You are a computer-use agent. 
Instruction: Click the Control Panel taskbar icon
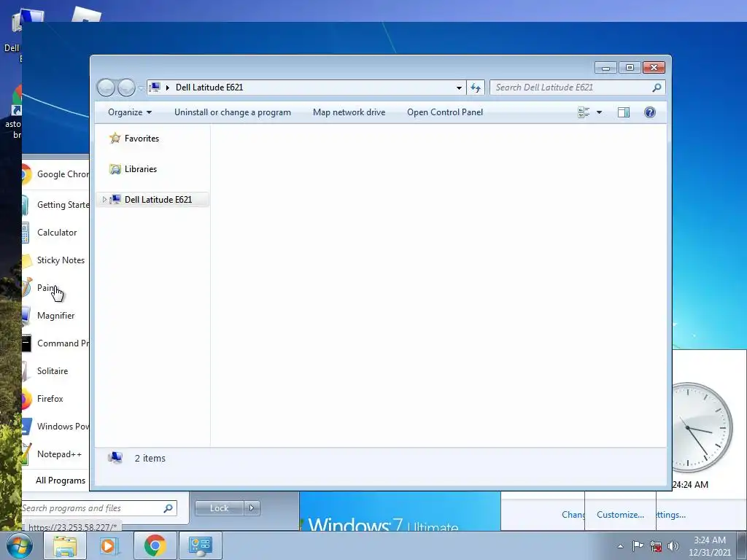coord(200,545)
